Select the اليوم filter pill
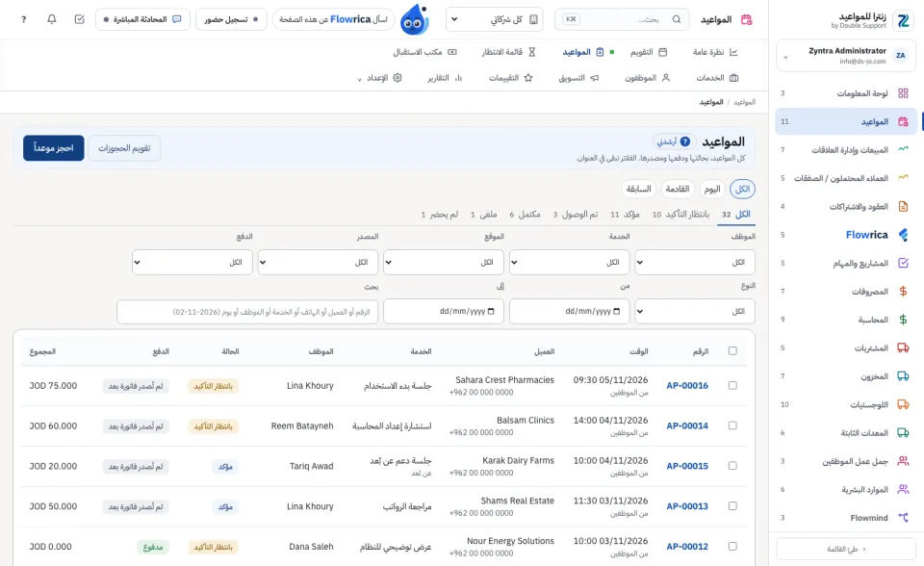 [712, 189]
